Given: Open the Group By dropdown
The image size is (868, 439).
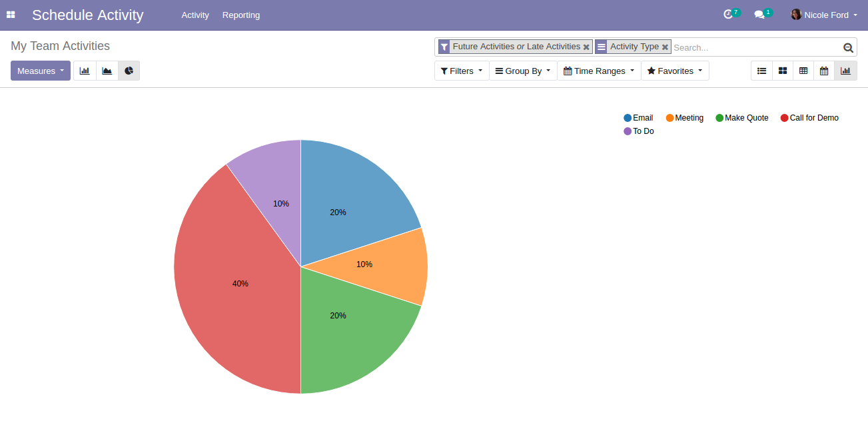Looking at the screenshot, I should click(x=523, y=71).
